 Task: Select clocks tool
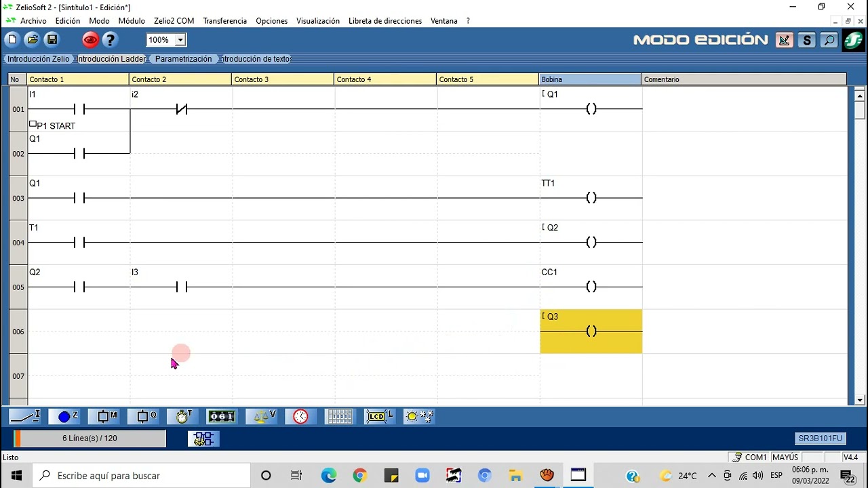pyautogui.click(x=300, y=416)
